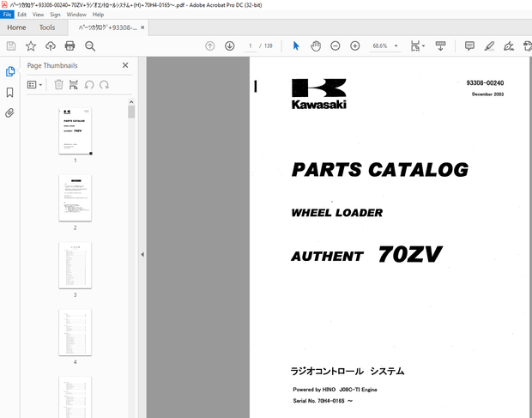Toggle read mode scrolling icon

click(440, 45)
